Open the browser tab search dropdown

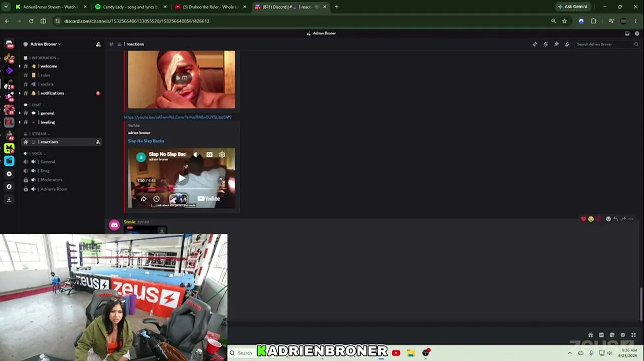(7, 7)
